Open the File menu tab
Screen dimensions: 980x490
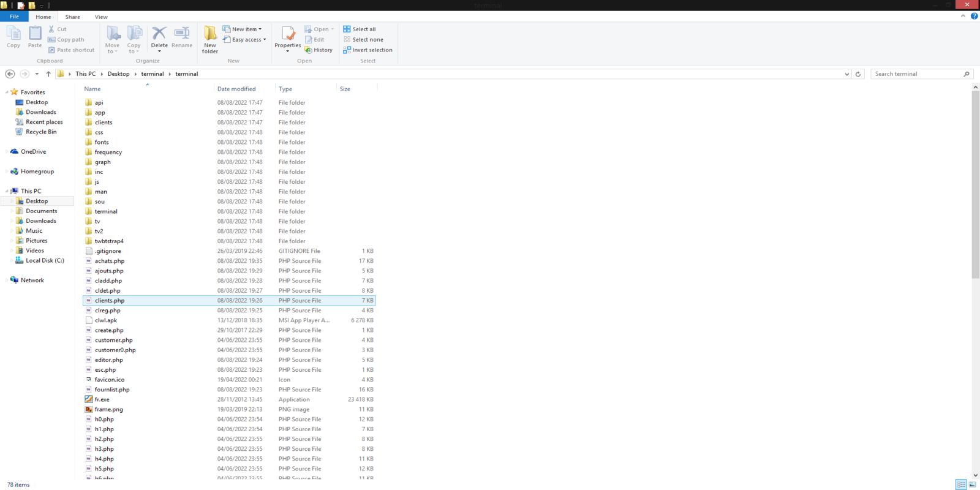14,17
